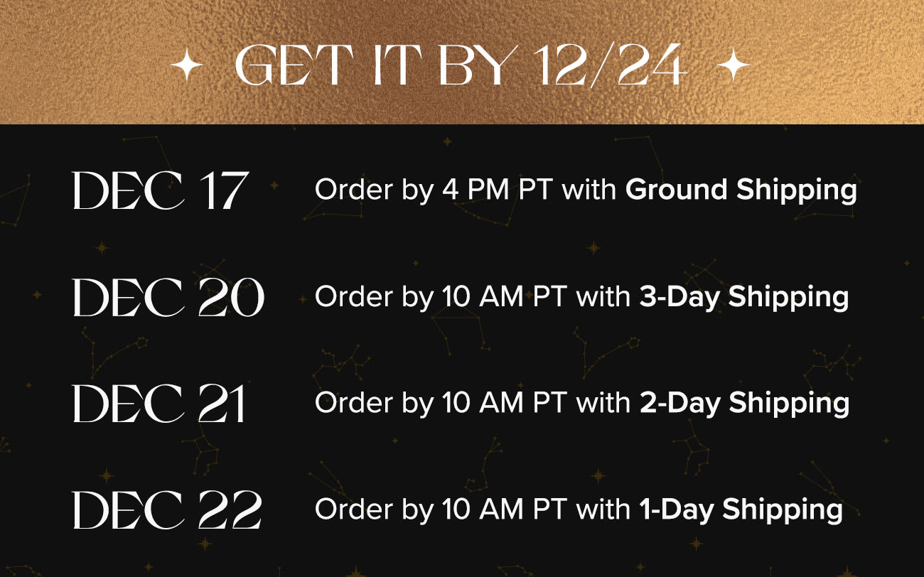Choose the DEC 21 deadline date
This screenshot has height=577, width=924.
159,403
